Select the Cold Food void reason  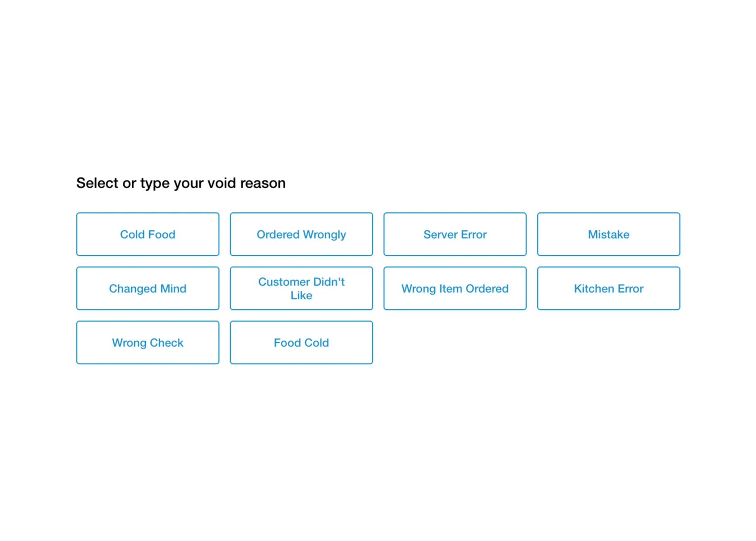click(148, 234)
